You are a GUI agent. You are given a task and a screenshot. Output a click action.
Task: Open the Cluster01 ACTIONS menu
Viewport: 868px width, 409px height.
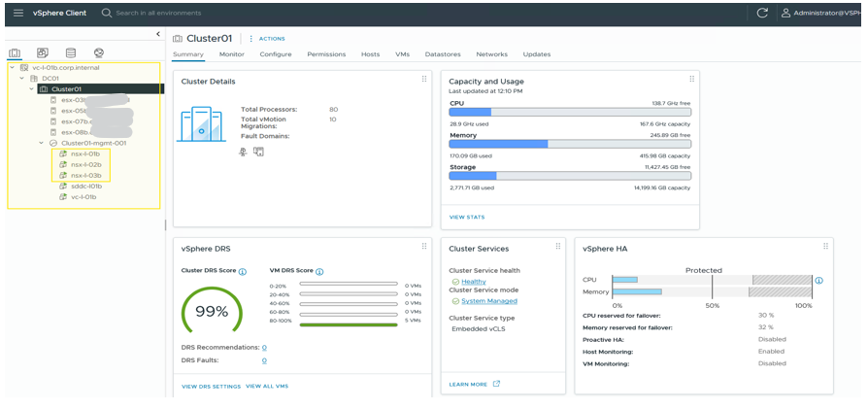pyautogui.click(x=267, y=39)
